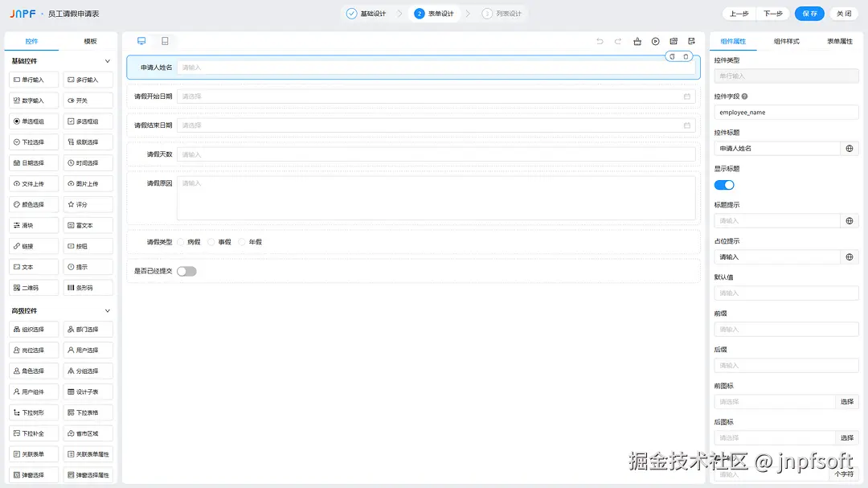Clear the canvas with the broom icon
The height and width of the screenshot is (488, 868).
tap(637, 41)
